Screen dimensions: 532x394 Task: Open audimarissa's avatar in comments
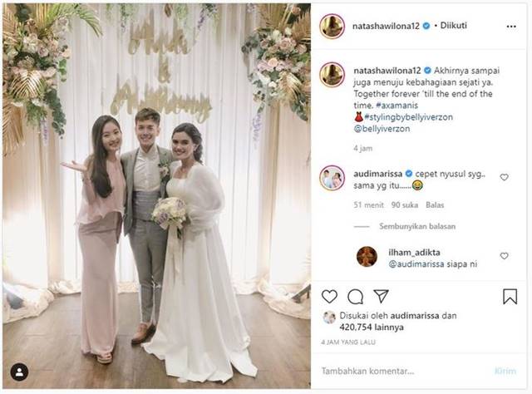click(332, 178)
